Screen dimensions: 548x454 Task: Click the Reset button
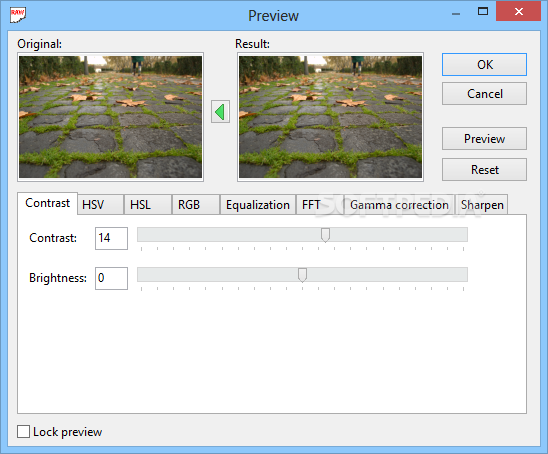click(484, 170)
